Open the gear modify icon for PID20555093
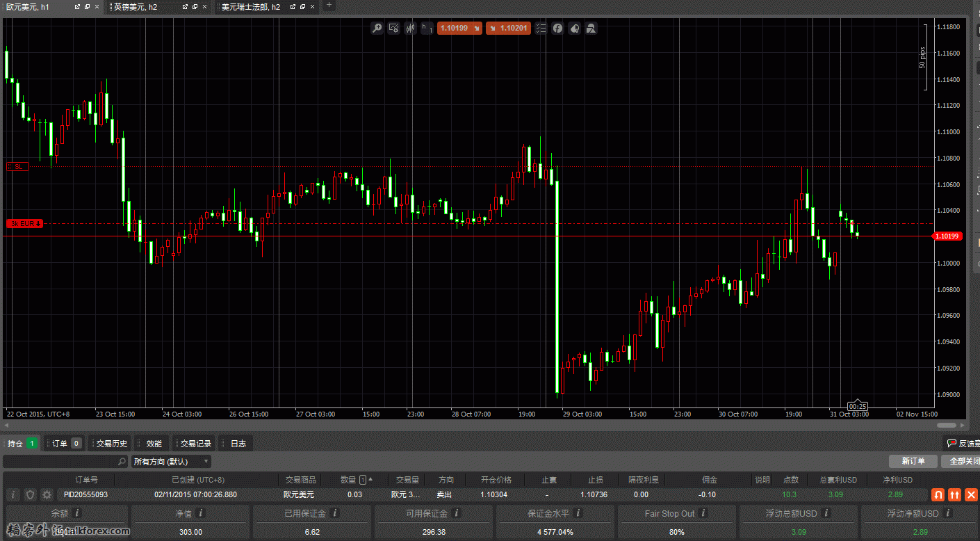 click(x=47, y=494)
